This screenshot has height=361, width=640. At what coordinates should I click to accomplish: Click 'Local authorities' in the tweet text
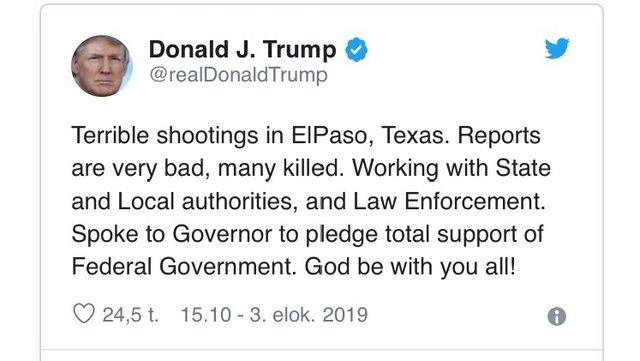point(207,201)
